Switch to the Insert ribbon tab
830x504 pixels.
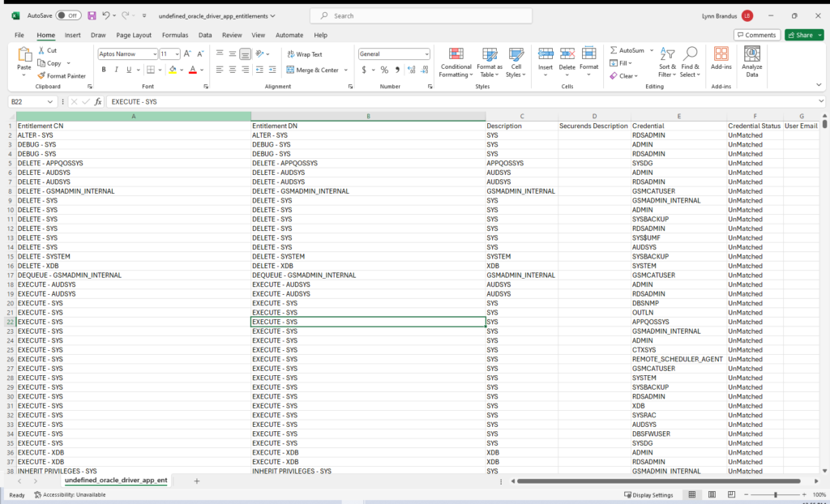tap(72, 35)
